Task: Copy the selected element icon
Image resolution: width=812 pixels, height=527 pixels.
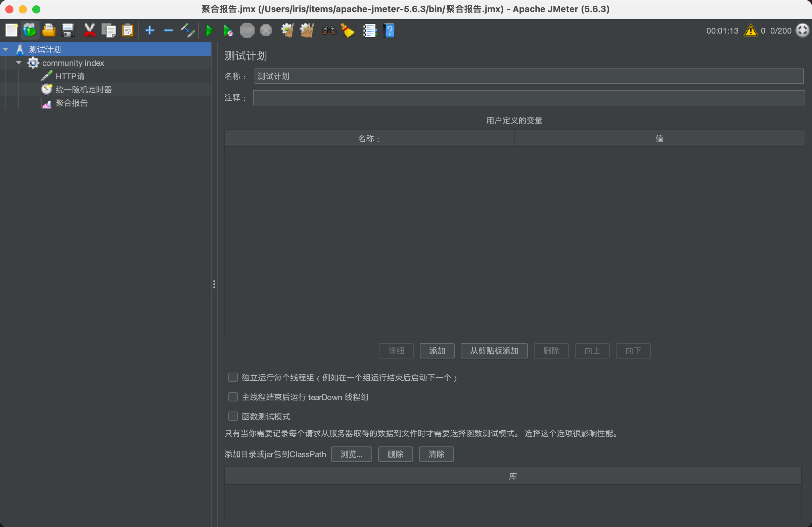Action: click(x=109, y=30)
